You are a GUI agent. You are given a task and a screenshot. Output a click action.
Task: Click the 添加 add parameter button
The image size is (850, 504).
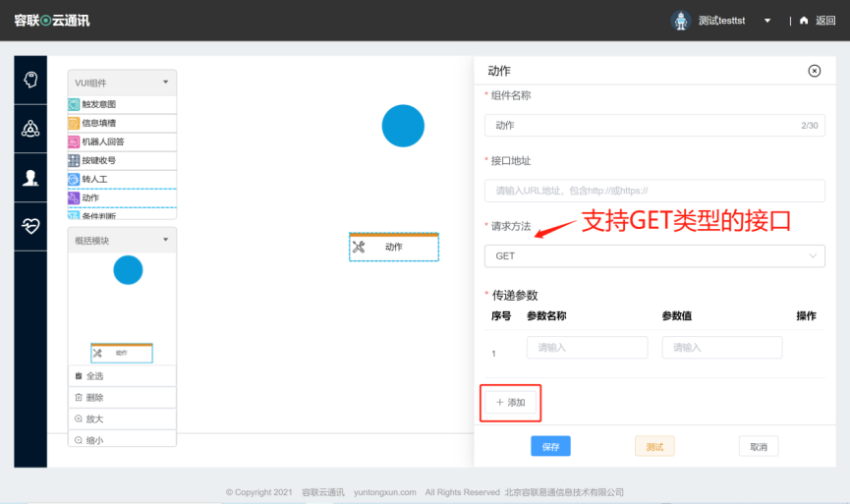[511, 403]
